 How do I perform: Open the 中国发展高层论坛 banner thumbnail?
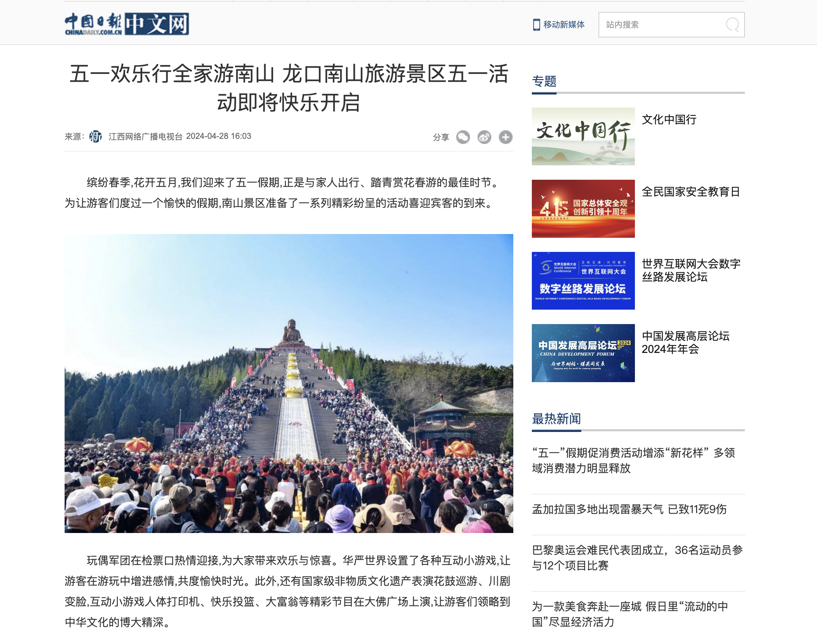(583, 353)
